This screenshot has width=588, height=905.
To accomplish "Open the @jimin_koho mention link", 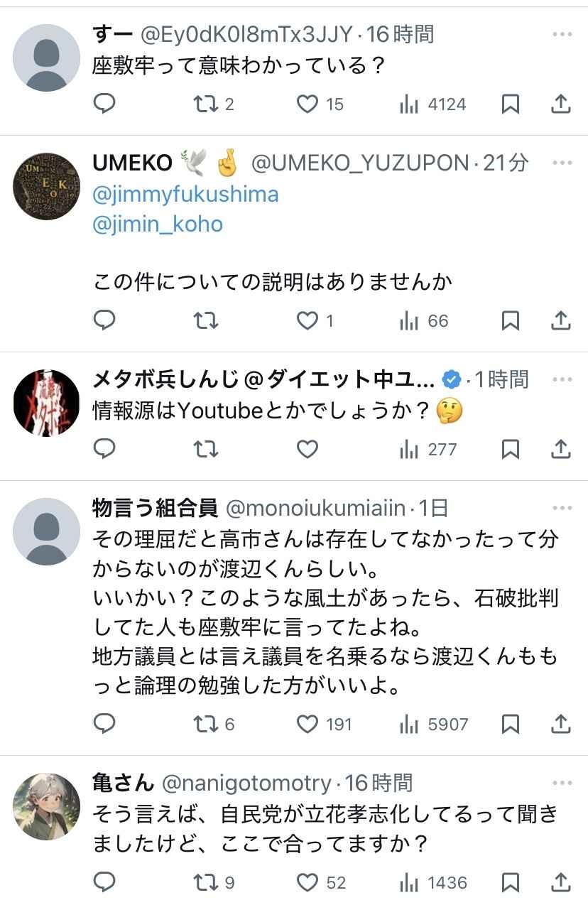I will 158,224.
